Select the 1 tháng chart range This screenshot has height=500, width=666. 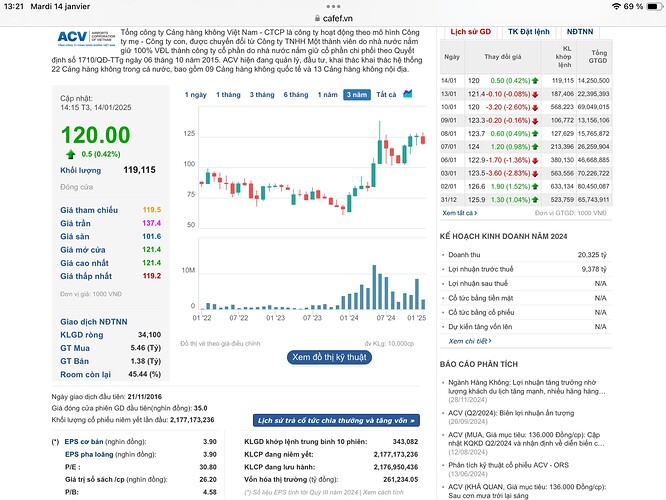coord(228,95)
